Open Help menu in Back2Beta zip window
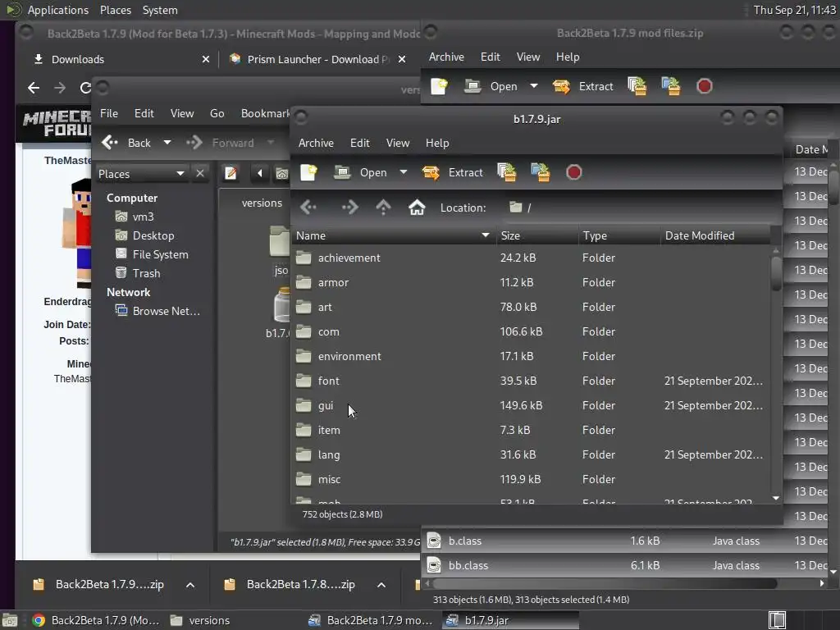840x630 pixels. click(x=568, y=57)
